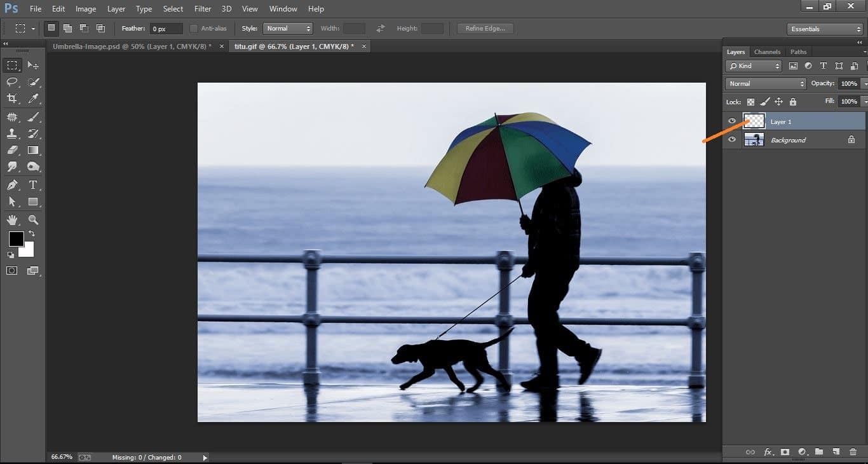Select the Horizontal Type tool
The width and height of the screenshot is (868, 464).
(33, 185)
